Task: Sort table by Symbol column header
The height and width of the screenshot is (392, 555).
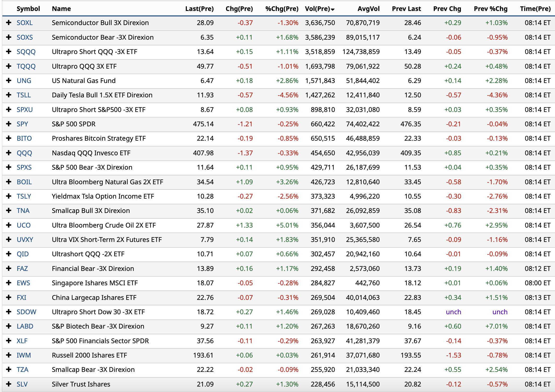Action: (28, 9)
